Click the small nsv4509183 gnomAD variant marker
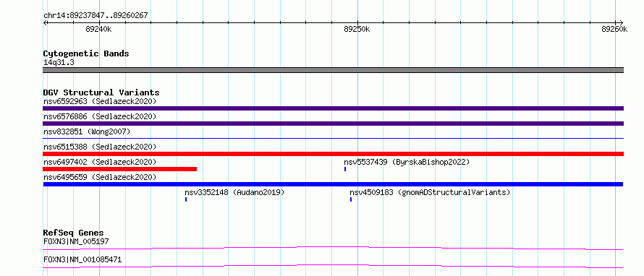The image size is (644, 276). (x=351, y=199)
